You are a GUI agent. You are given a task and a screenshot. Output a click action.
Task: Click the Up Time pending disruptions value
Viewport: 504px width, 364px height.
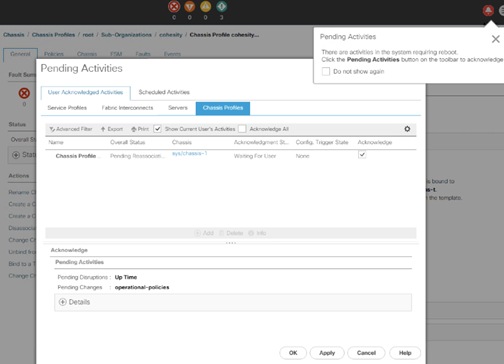(126, 277)
